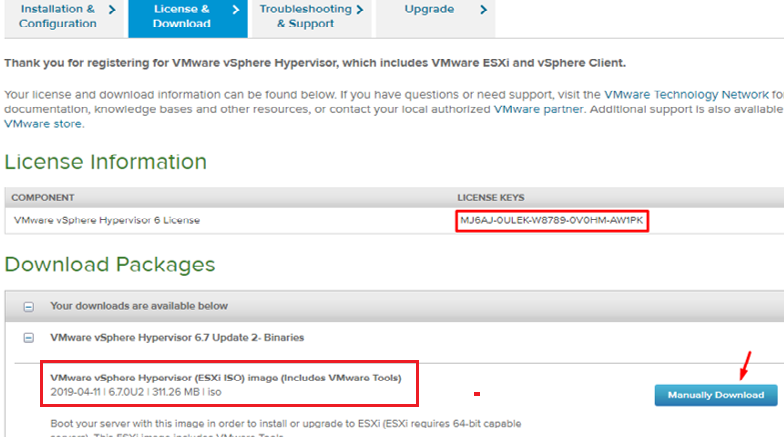The image size is (784, 437).
Task: Collapse vSphere Hypervisor 6.7 Update 2 Binaries
Action: point(28,338)
